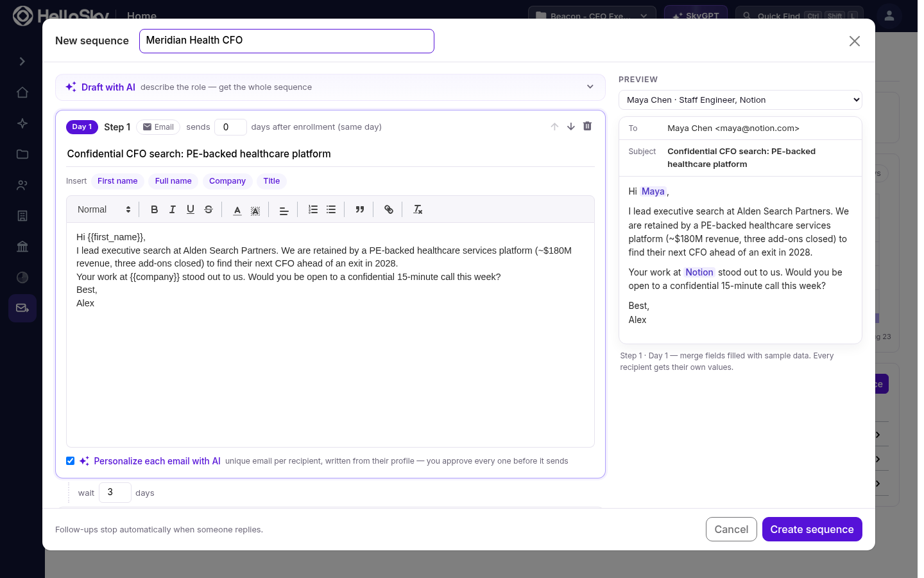Edit the email subject line field
Screen dimensions: 924x578
pos(330,154)
